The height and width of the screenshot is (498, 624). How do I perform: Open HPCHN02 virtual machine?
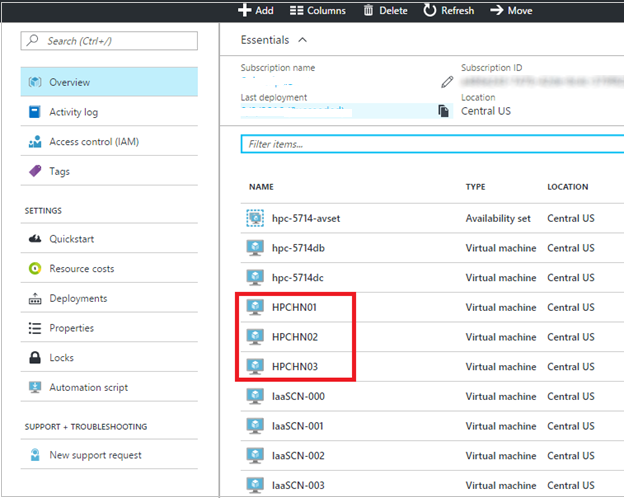coord(295,337)
